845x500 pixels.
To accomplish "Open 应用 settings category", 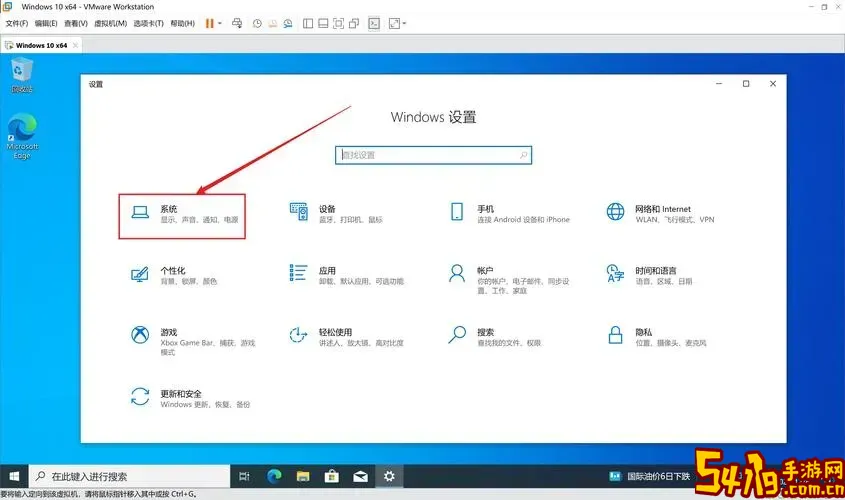I will (x=346, y=275).
